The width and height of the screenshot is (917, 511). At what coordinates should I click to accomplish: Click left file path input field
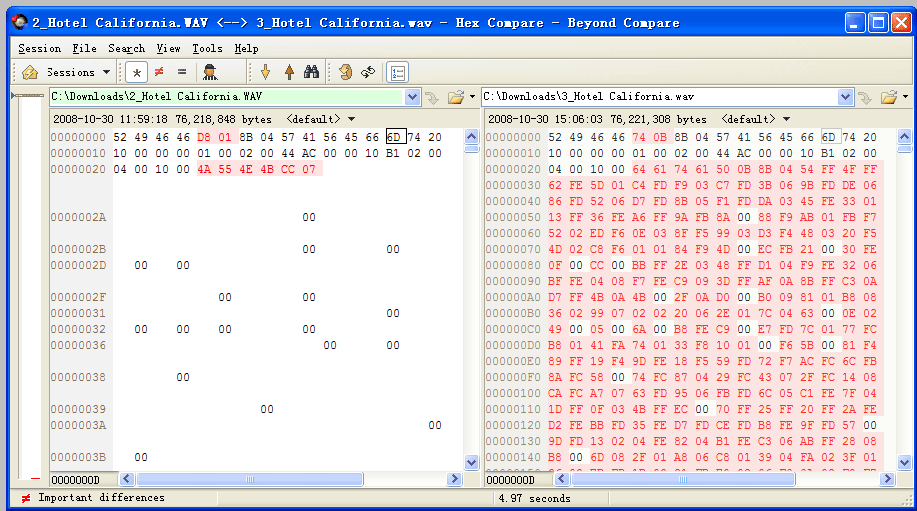point(227,97)
